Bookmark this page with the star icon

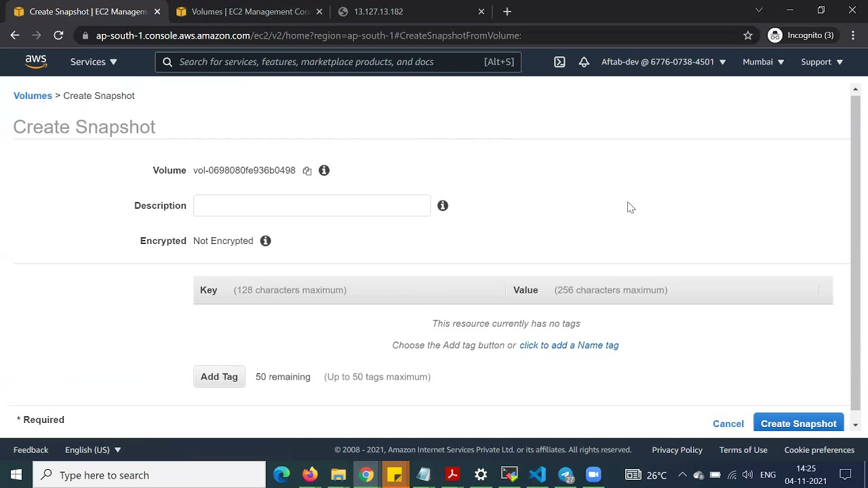(x=748, y=35)
